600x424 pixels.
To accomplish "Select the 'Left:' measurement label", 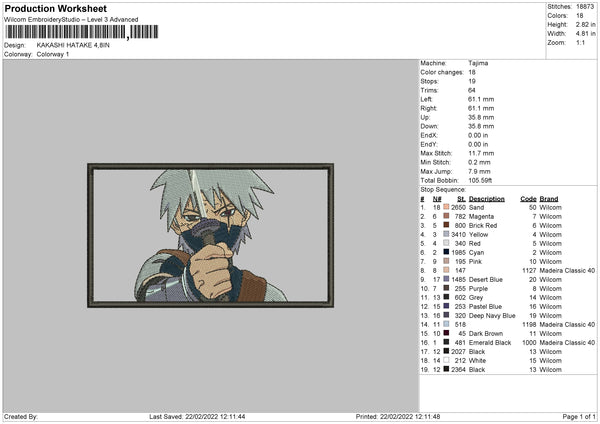I will click(x=427, y=99).
